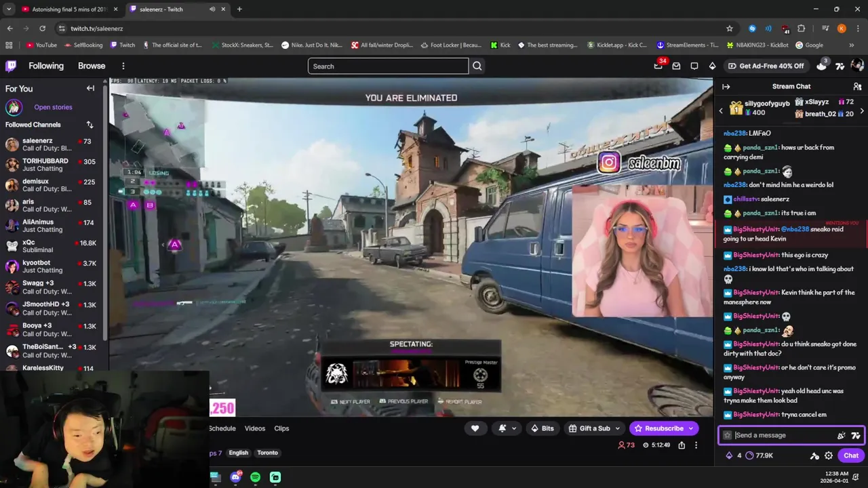Open whispers speech bubble icon

[x=694, y=66]
